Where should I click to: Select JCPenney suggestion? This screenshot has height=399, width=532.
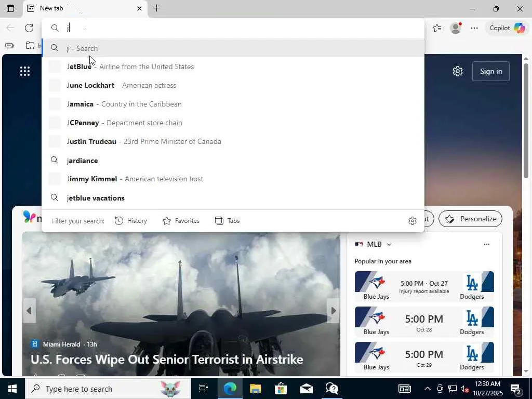[x=233, y=123]
